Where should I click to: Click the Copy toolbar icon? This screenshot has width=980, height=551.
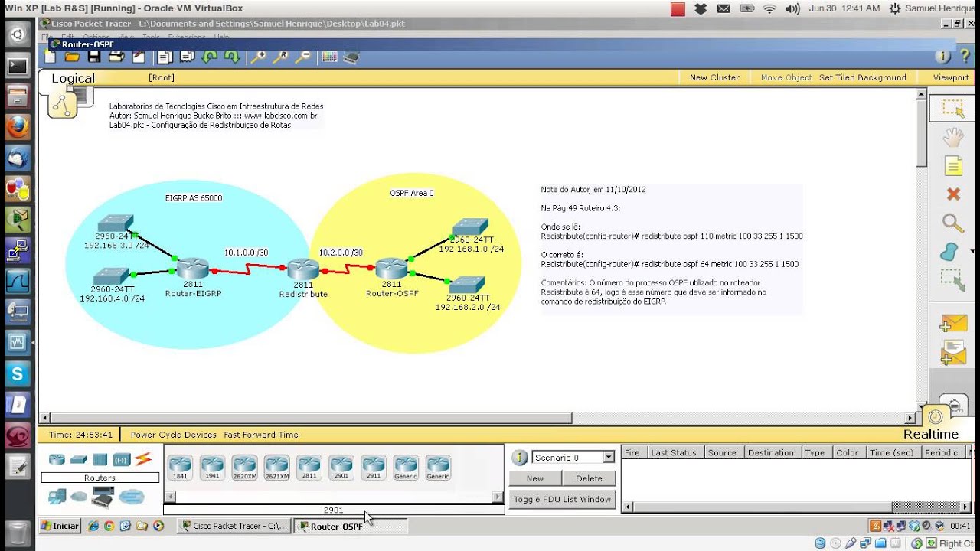click(165, 57)
